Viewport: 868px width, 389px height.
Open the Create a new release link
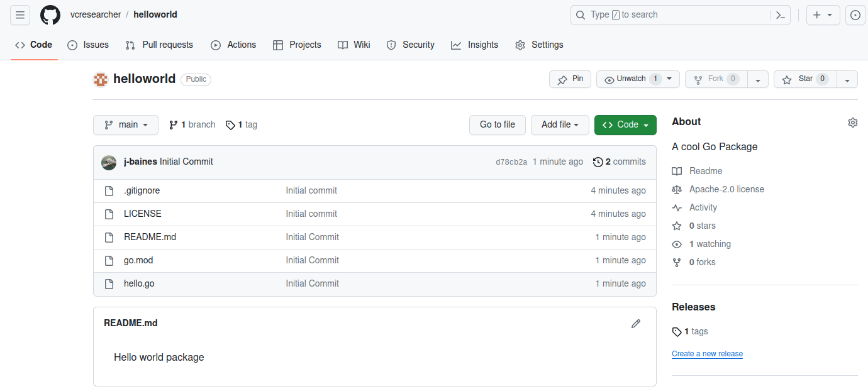pos(707,353)
